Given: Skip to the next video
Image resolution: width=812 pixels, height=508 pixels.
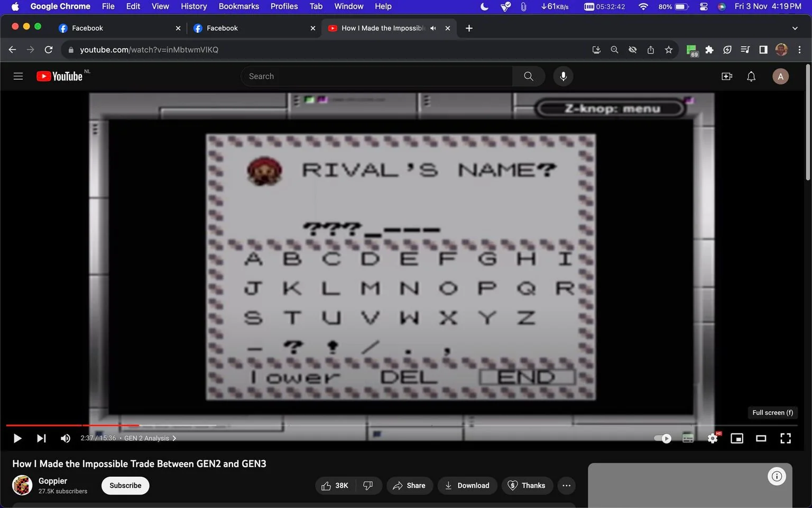Looking at the screenshot, I should [x=41, y=438].
